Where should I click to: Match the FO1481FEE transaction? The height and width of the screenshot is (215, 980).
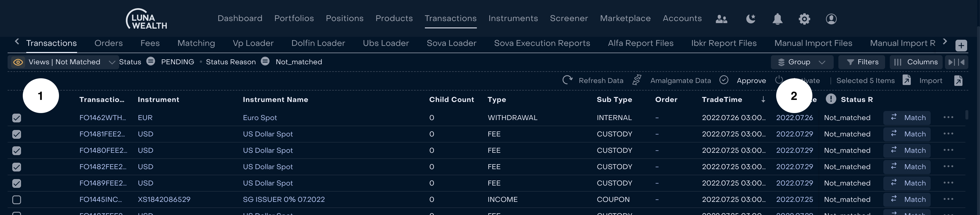(907, 134)
